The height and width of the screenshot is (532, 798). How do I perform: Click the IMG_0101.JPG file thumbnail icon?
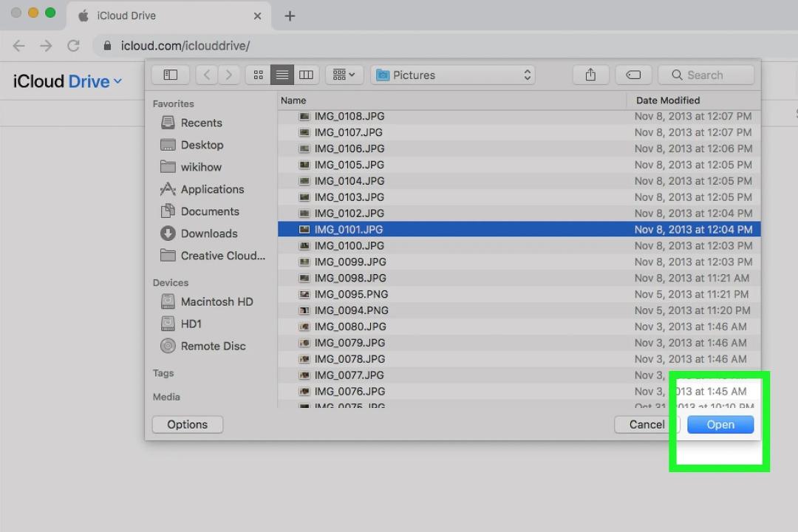pos(304,230)
